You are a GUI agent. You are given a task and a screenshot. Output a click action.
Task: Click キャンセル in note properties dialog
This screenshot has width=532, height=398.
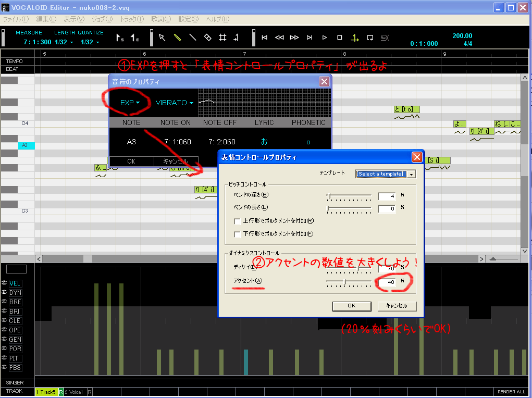click(x=176, y=161)
